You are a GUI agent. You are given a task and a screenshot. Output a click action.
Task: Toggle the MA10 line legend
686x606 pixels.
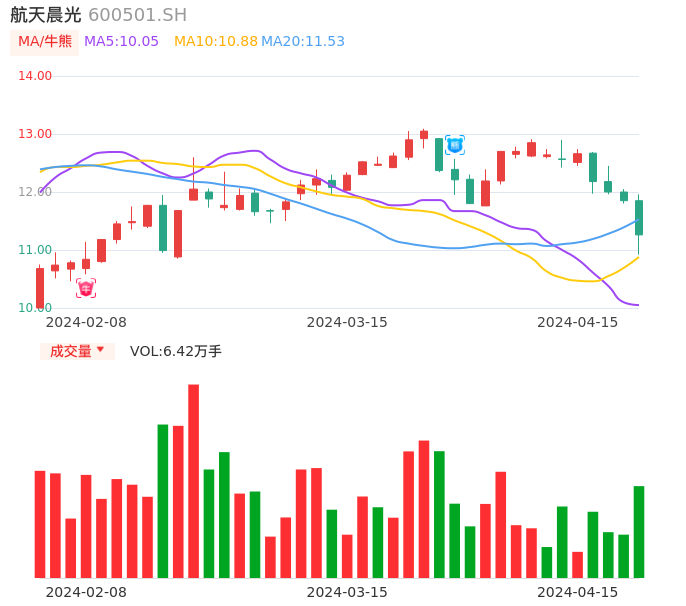[x=215, y=42]
